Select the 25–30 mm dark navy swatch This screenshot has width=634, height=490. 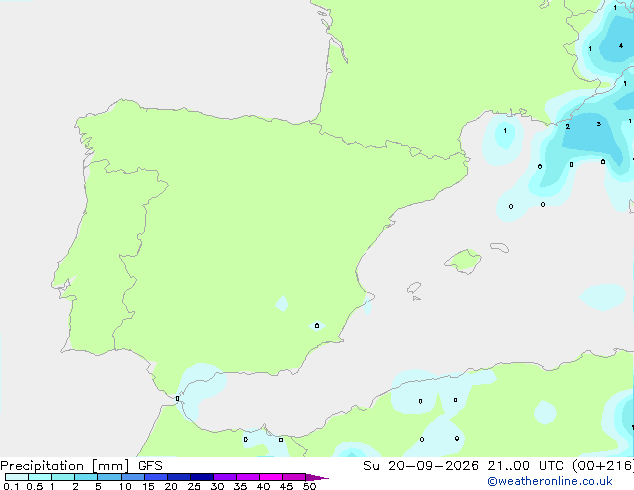[202, 477]
